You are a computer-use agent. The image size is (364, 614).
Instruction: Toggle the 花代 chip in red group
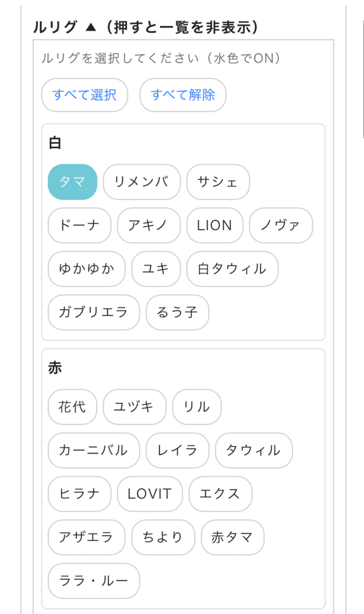pyautogui.click(x=72, y=407)
